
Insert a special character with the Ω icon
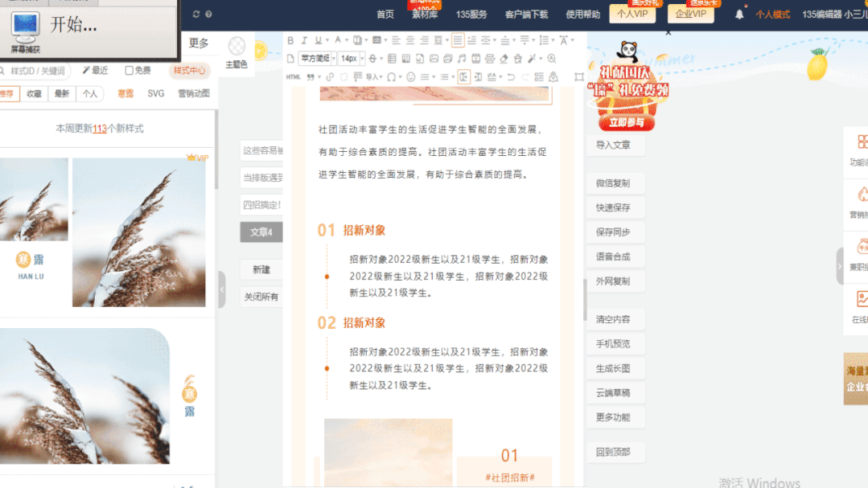click(392, 77)
